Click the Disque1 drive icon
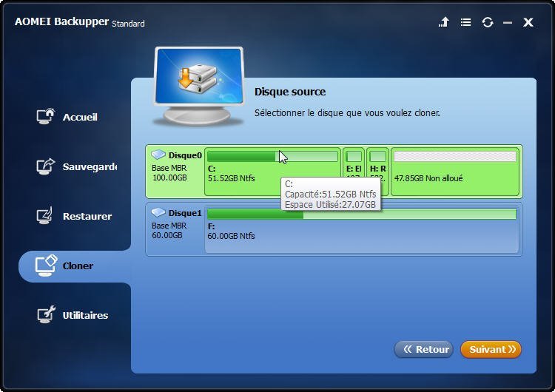This screenshot has height=392, width=555. coord(158,212)
